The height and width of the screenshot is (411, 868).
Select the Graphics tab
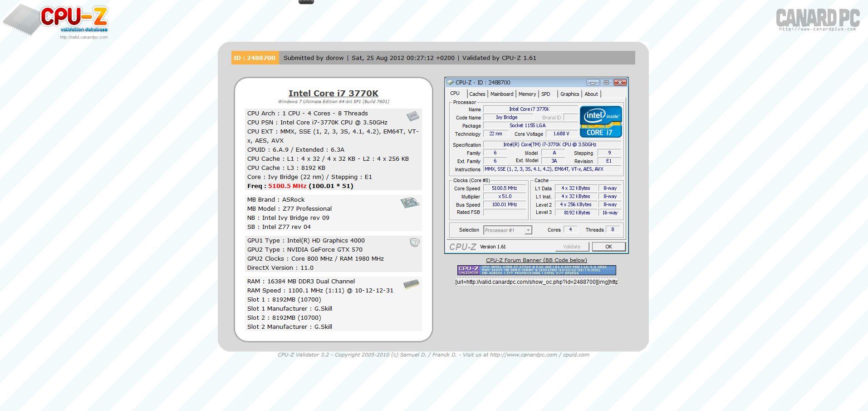pyautogui.click(x=569, y=94)
